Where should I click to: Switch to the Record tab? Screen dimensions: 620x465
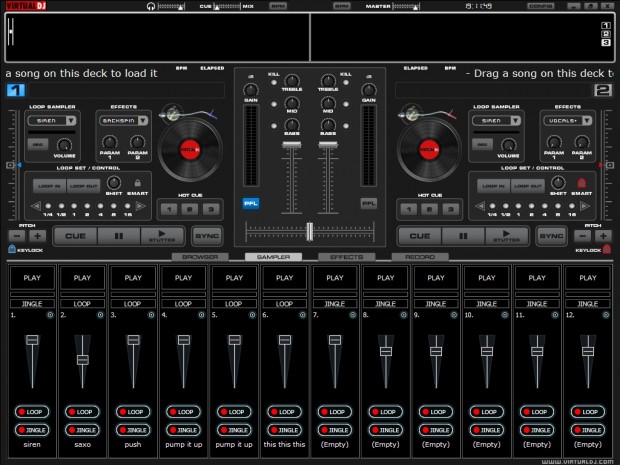click(420, 257)
